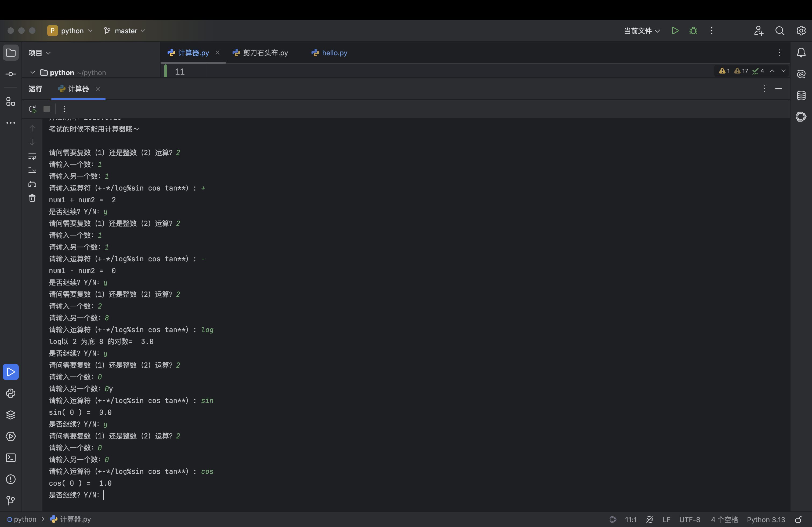812x527 pixels.
Task: Open the Python Console tool window
Action: [x=10, y=393]
